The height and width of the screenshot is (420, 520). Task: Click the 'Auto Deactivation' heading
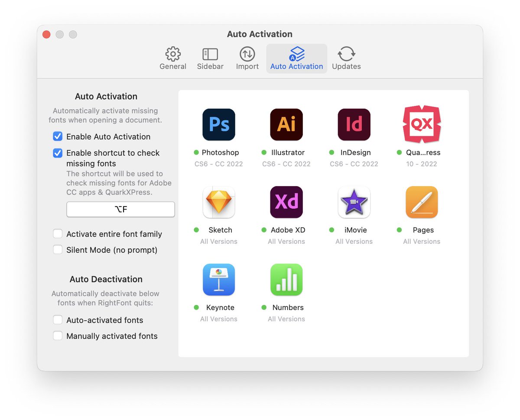point(106,279)
